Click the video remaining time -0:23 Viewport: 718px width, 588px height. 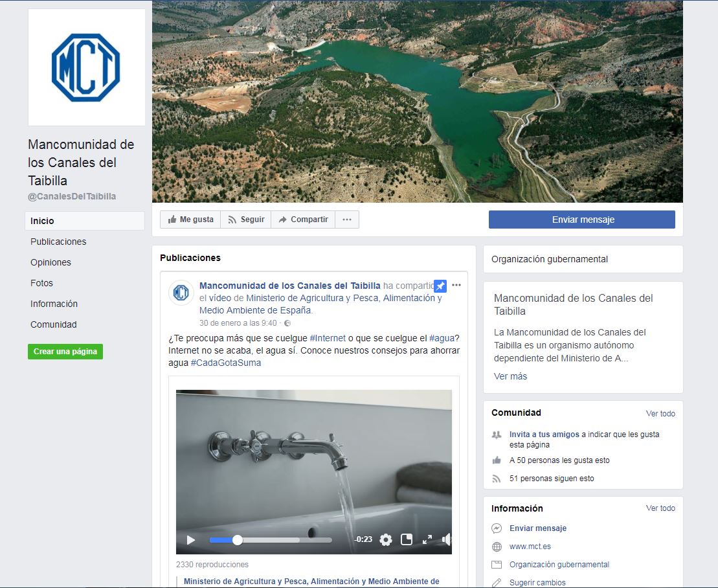coord(363,539)
